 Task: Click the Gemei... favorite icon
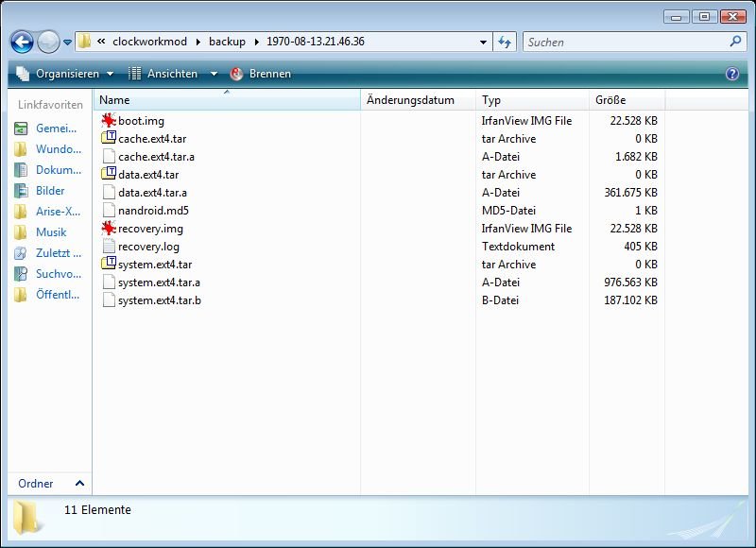pyautogui.click(x=21, y=128)
